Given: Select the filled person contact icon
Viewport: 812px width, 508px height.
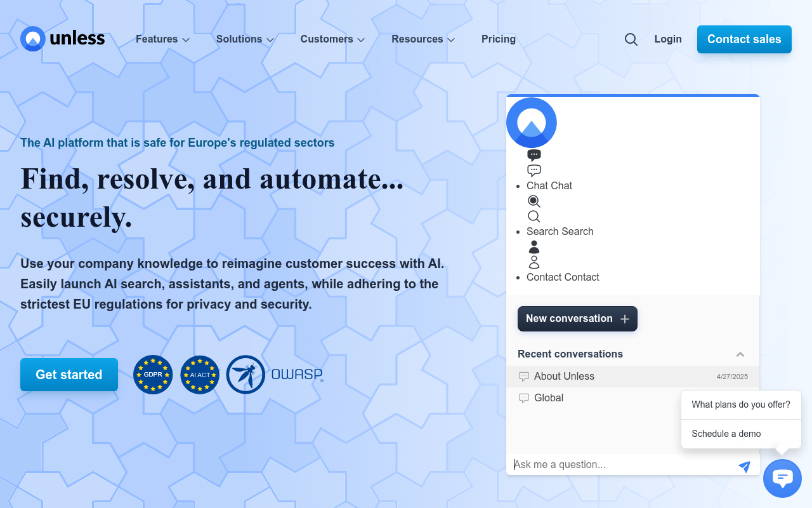Looking at the screenshot, I should pyautogui.click(x=534, y=247).
